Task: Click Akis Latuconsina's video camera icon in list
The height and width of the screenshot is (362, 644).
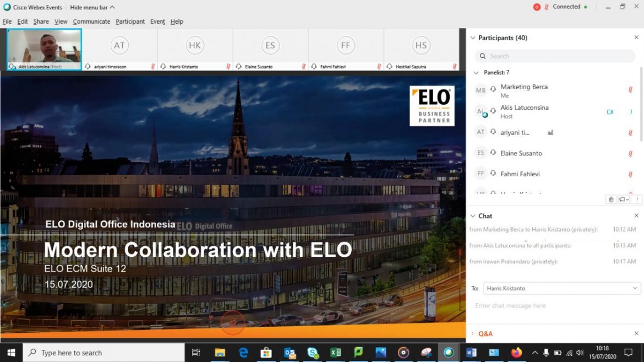Action: 610,111
